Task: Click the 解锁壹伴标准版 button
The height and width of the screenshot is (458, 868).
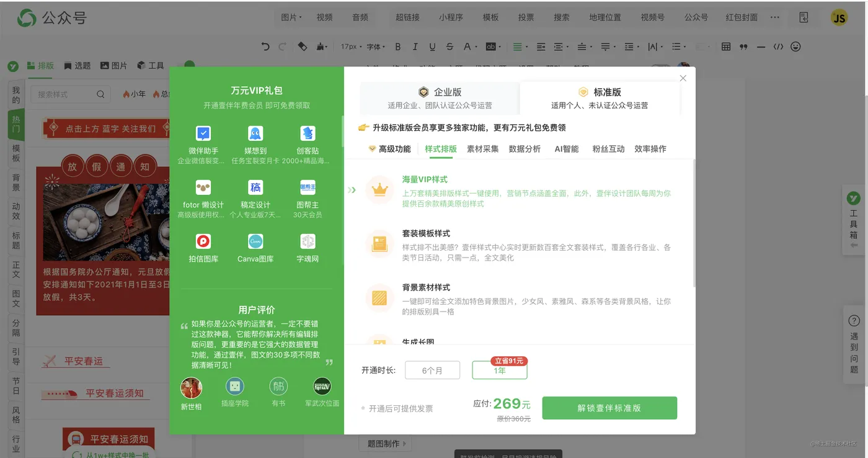Action: coord(609,408)
